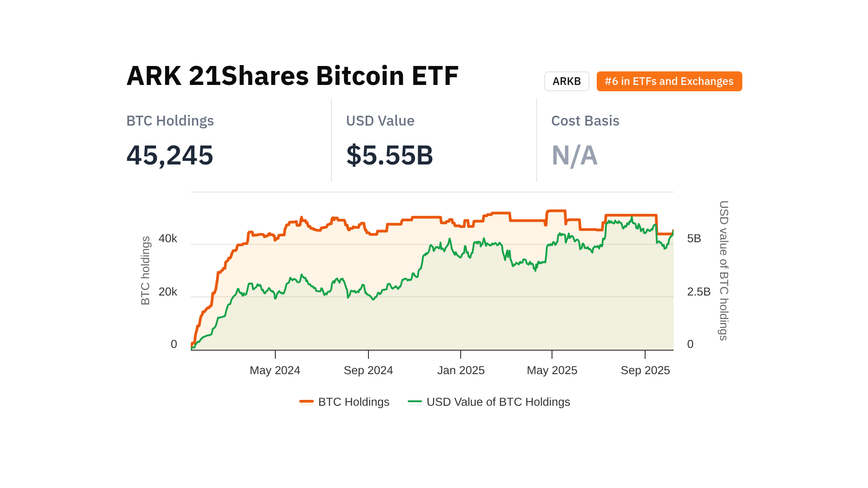This screenshot has height=488, width=868.
Task: Toggle the BTC Holdings legend series
Action: click(344, 402)
